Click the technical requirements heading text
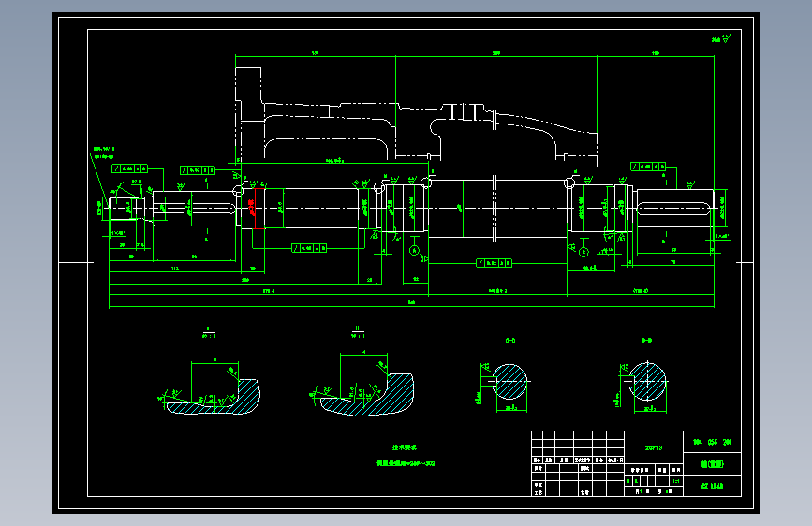Image resolution: width=812 pixels, height=526 pixels. point(405,447)
